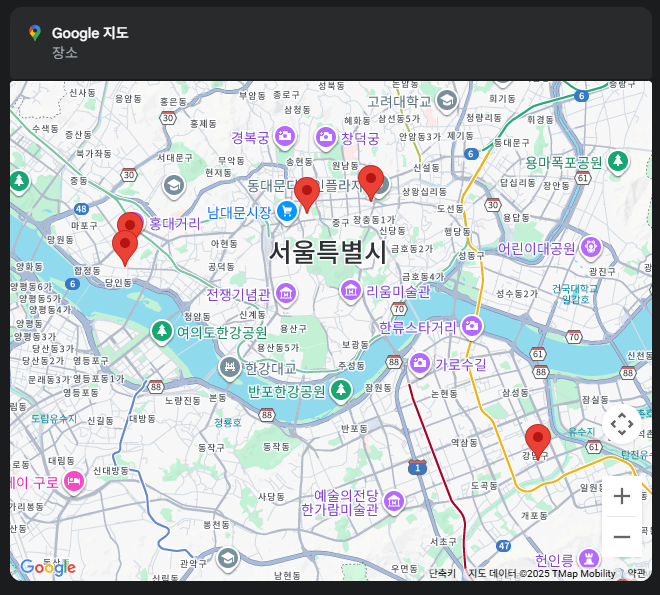Open the Google logo link on map
The width and height of the screenshot is (660, 595).
coord(48,568)
